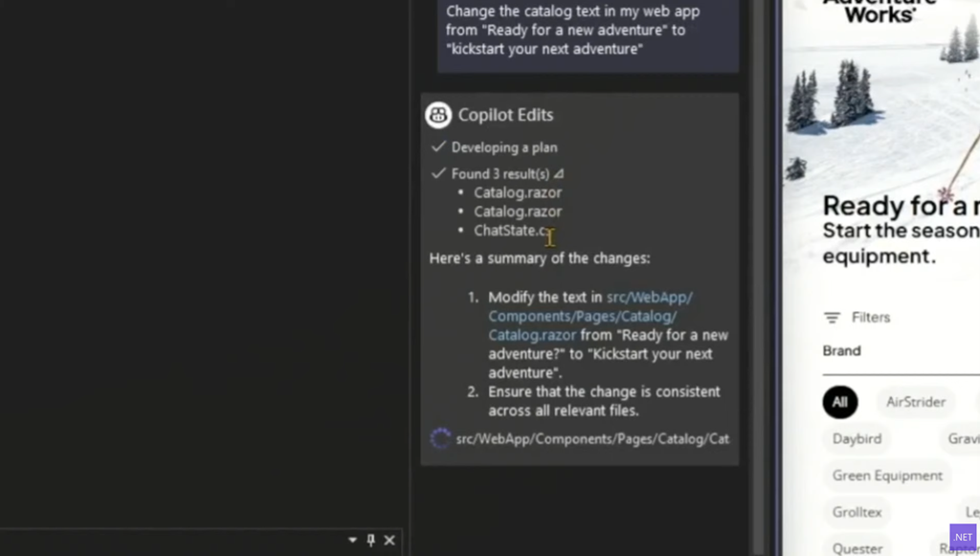Select the All brand filter chip
Screen dimensions: 980x556
[x=840, y=402]
